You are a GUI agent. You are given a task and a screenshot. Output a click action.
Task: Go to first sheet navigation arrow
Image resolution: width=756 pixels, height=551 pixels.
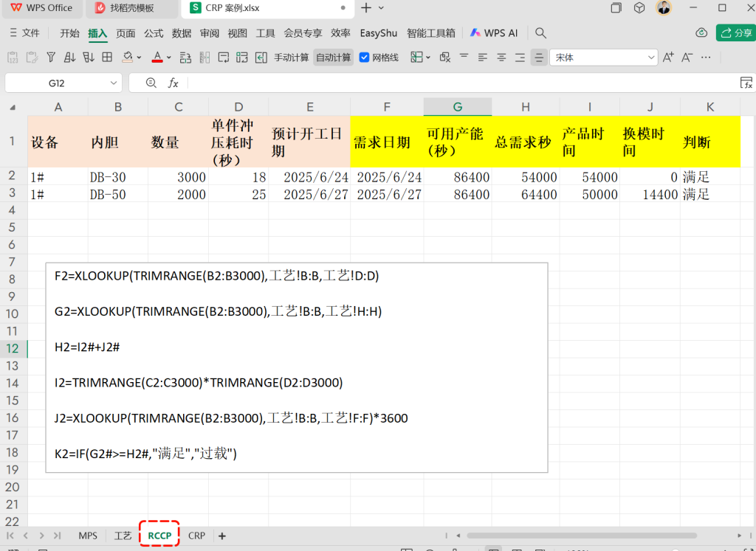click(x=10, y=536)
